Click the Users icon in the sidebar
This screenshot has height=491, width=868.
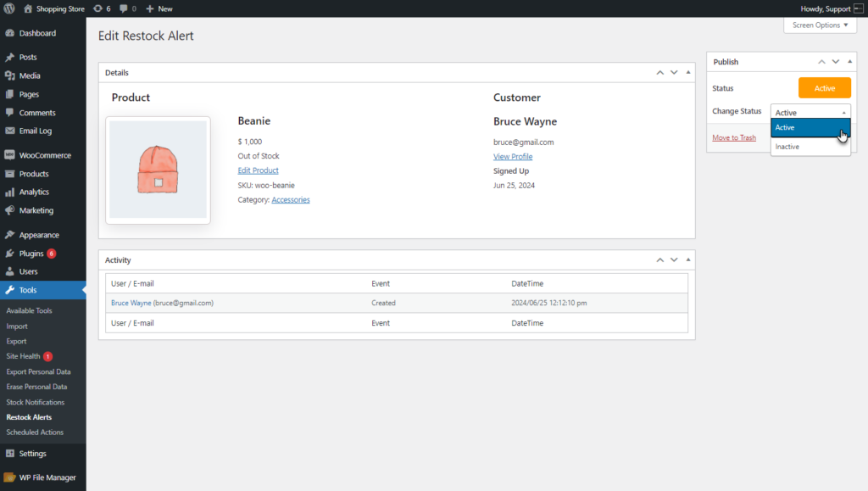pos(10,272)
